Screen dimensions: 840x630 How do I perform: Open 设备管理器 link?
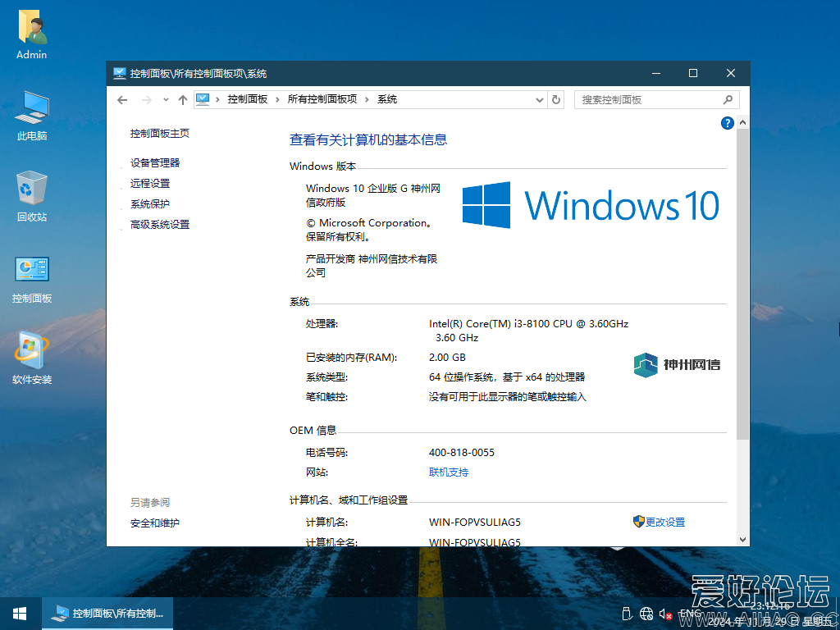coord(155,163)
